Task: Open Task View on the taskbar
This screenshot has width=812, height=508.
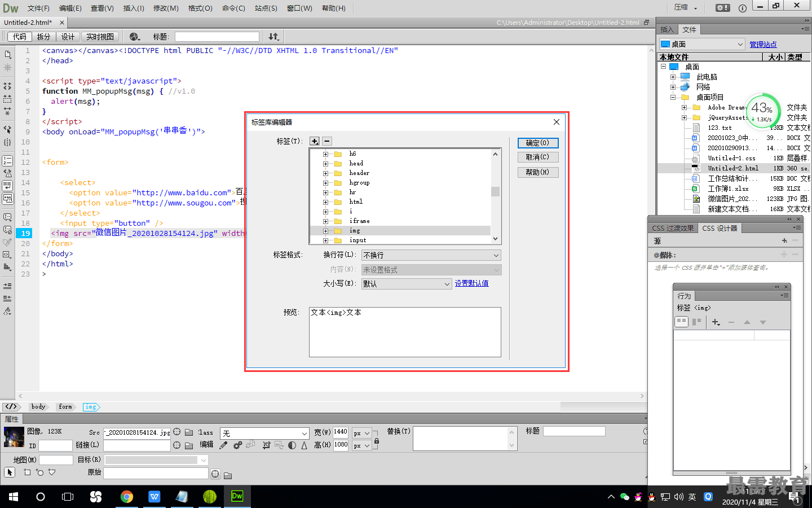Action: (x=68, y=497)
